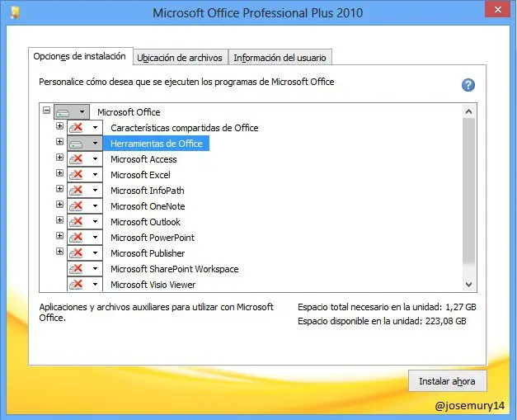Click the feature list scrollbar thumb
The image size is (517, 420).
point(468,191)
